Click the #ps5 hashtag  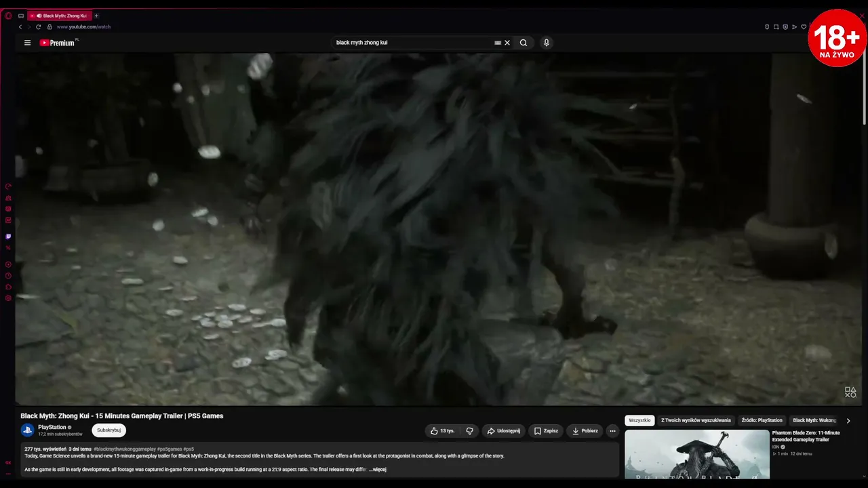(x=189, y=449)
